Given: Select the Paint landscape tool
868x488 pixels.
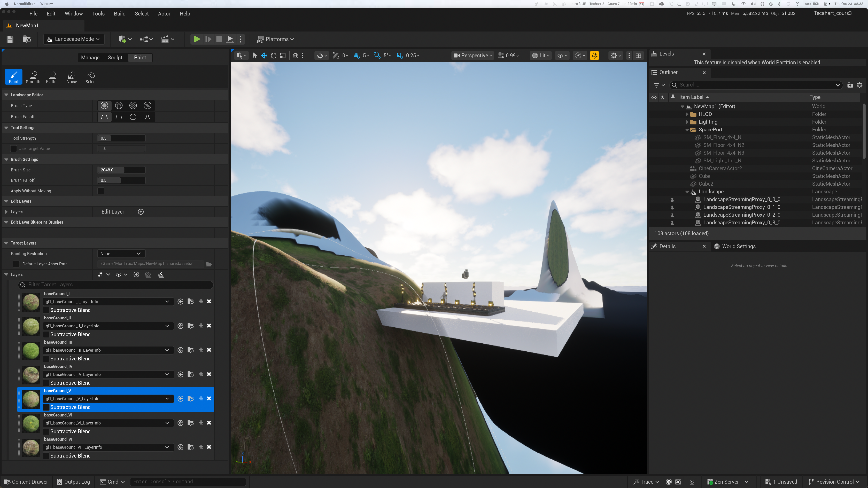Looking at the screenshot, I should point(13,77).
